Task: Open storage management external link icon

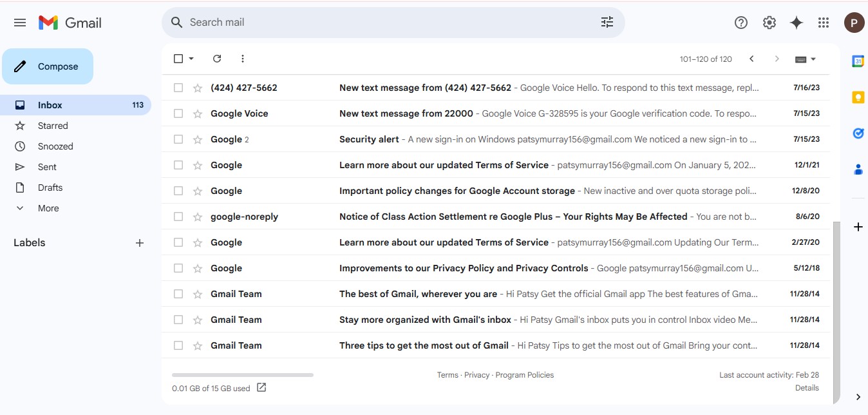Action: [x=261, y=388]
